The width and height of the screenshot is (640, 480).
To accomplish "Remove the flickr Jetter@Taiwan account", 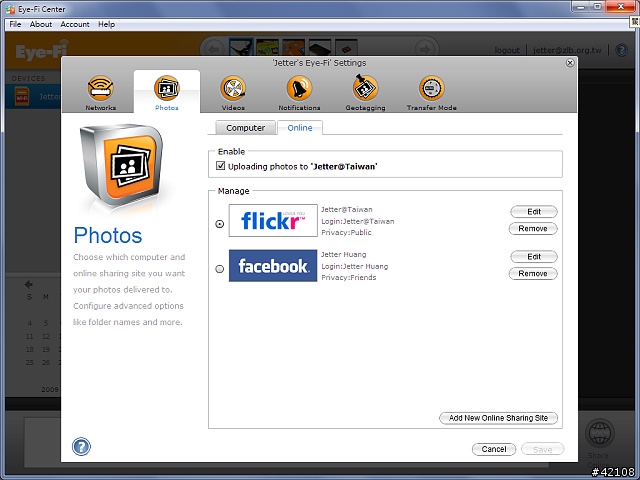I will point(533,229).
